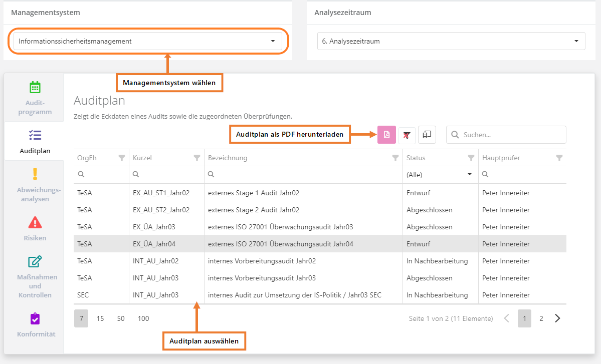
Task: Click the Suchen search field
Action: pyautogui.click(x=511, y=135)
